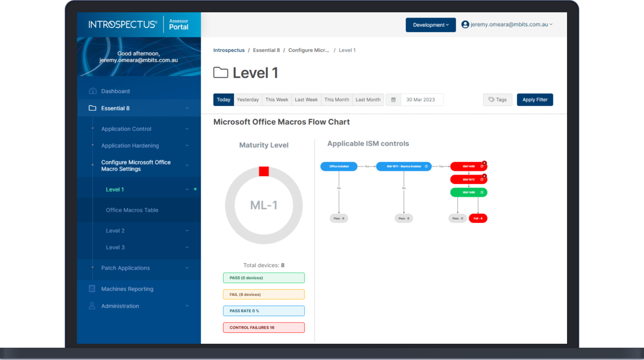This screenshot has width=644, height=360.
Task: Click the Administration person icon
Action: coord(92,306)
